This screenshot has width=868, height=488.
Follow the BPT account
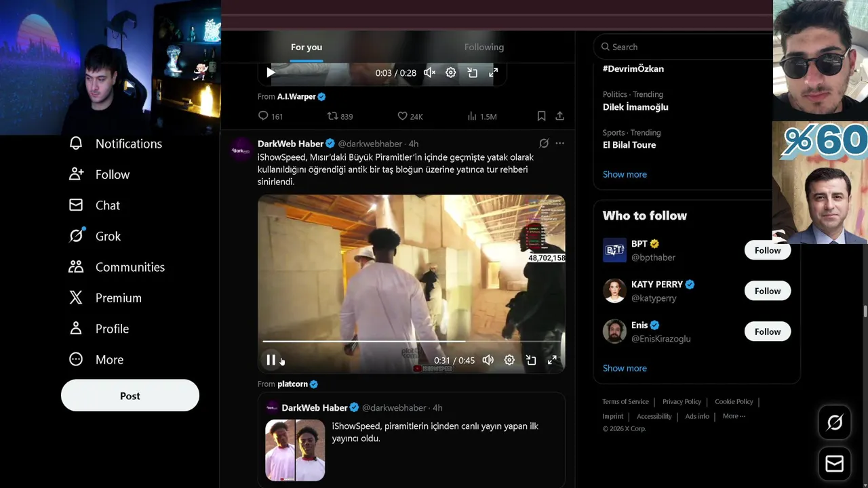768,250
